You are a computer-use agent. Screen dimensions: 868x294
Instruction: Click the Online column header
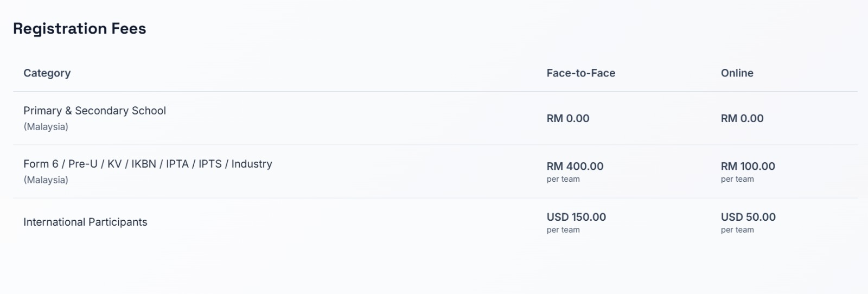tap(737, 73)
